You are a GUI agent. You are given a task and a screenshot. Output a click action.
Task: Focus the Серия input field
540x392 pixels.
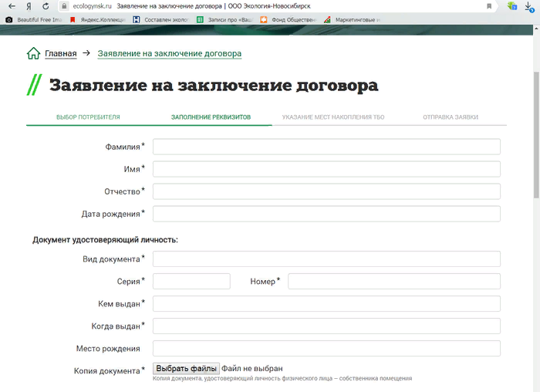191,281
